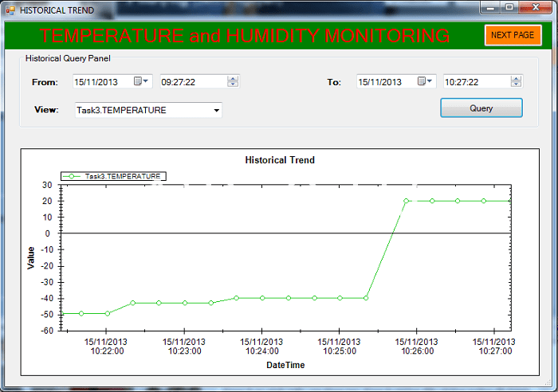The width and height of the screenshot is (558, 392).
Task: Click the 30 y-axis label
Action: tap(47, 185)
